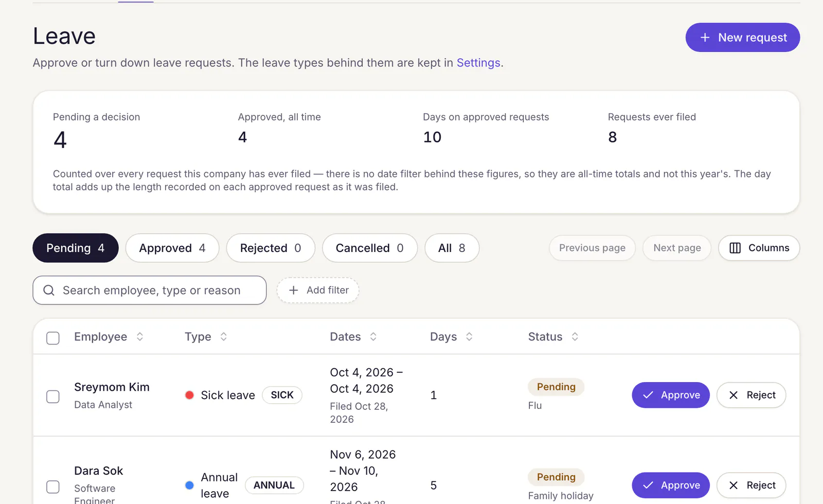The width and height of the screenshot is (823, 504).
Task: Click the blue dot beside Annual leave
Action: pyautogui.click(x=189, y=485)
